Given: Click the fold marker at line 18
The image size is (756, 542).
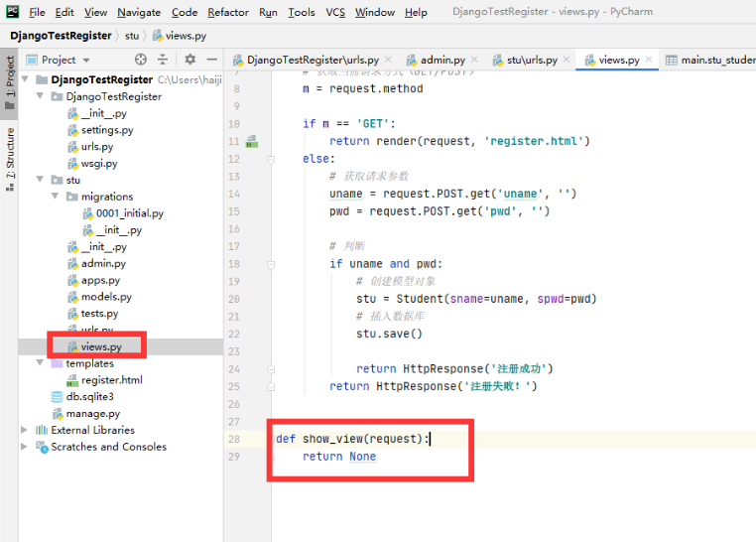Looking at the screenshot, I should 271,264.
